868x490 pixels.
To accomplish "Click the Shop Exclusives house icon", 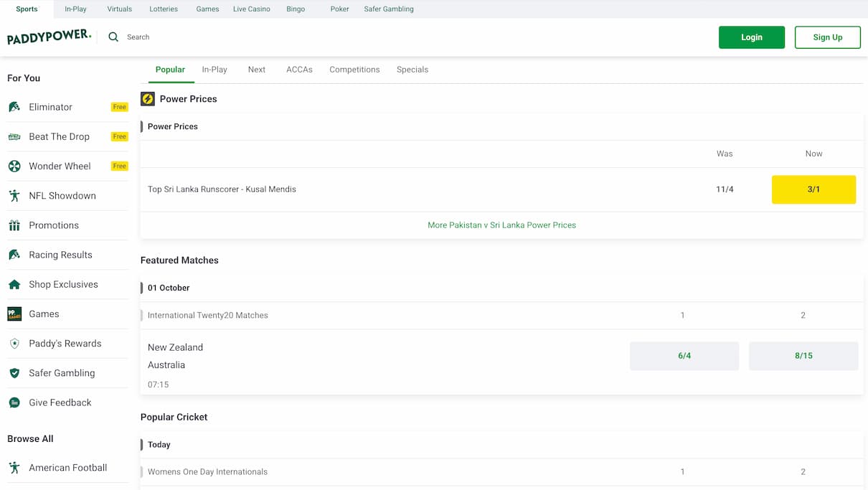I will coord(14,284).
